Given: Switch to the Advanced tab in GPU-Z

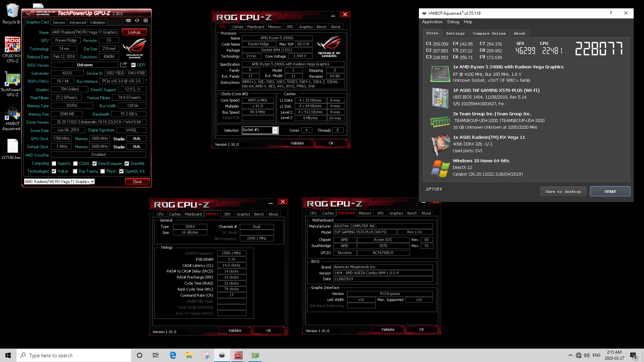Looking at the screenshot, I should click(77, 22).
